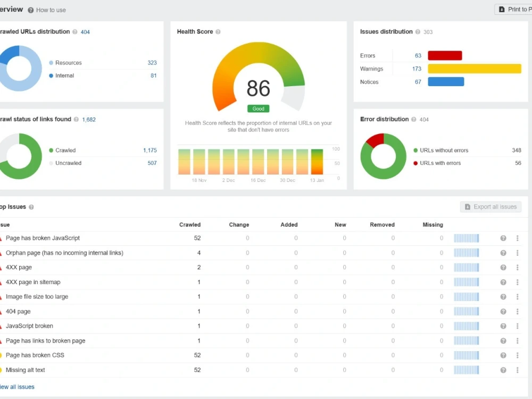This screenshot has width=532, height=399.
Task: Click the 404 total crawled URLs count
Action: tap(85, 32)
